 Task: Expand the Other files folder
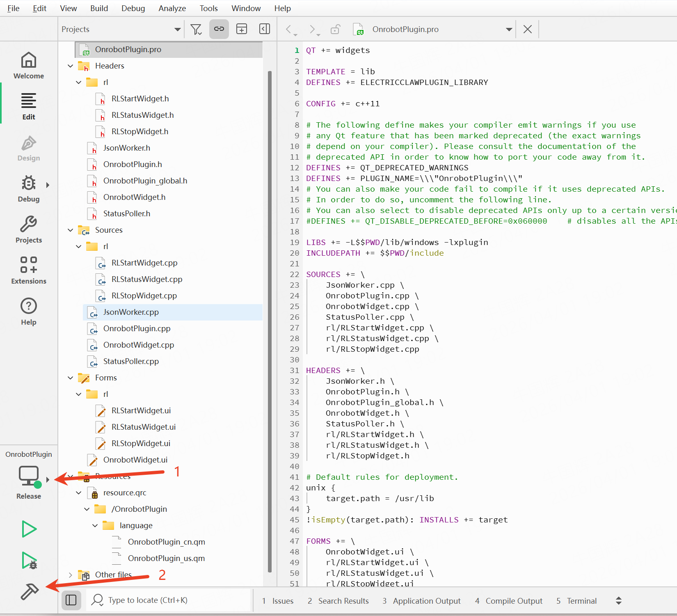click(x=71, y=575)
